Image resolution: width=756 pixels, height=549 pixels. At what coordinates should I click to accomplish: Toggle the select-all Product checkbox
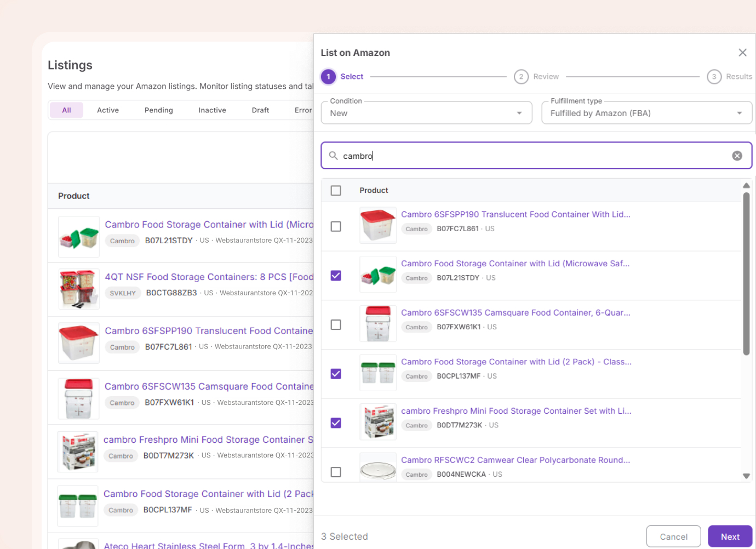click(x=336, y=190)
